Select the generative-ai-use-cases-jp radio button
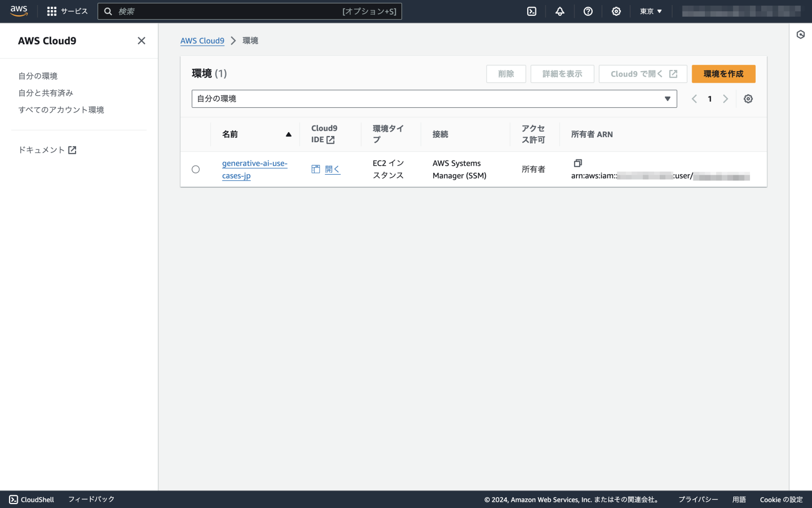Viewport: 812px width, 508px height. pyautogui.click(x=196, y=169)
